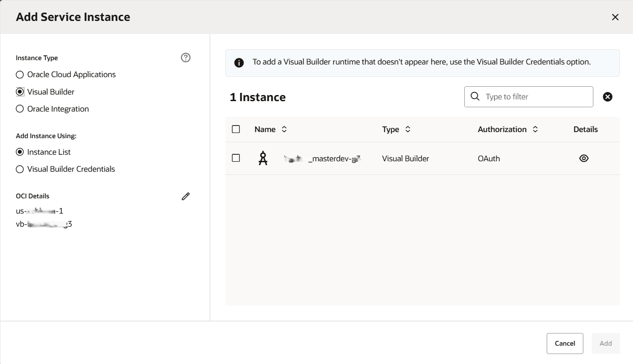Screen dimensions: 633x364
Task: Sort the table by Type column
Action: (x=408, y=129)
